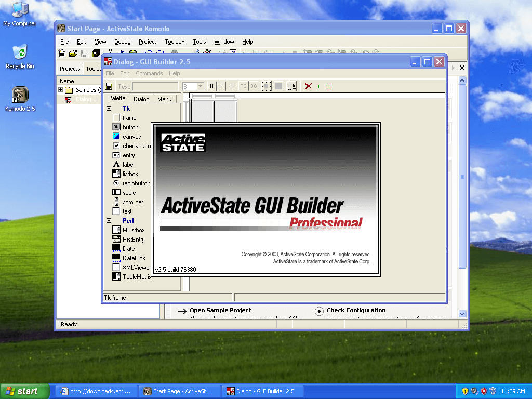Switch to the Dialog tab
The image size is (532, 399).
point(141,99)
